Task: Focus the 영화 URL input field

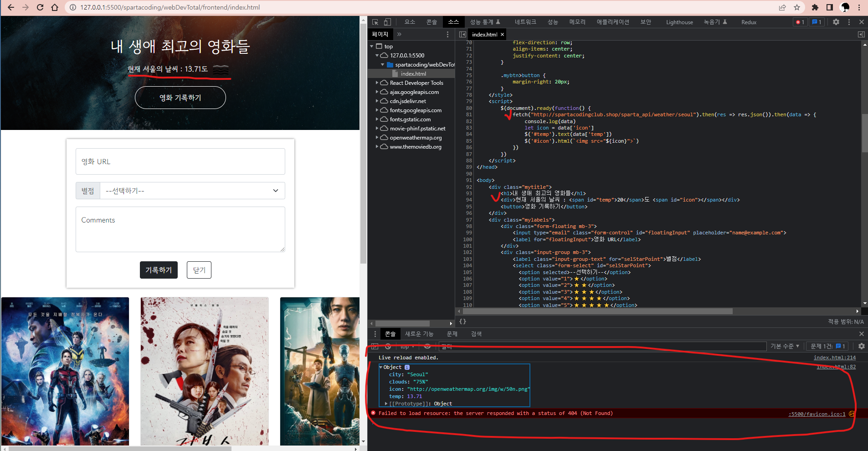Action: [x=180, y=161]
